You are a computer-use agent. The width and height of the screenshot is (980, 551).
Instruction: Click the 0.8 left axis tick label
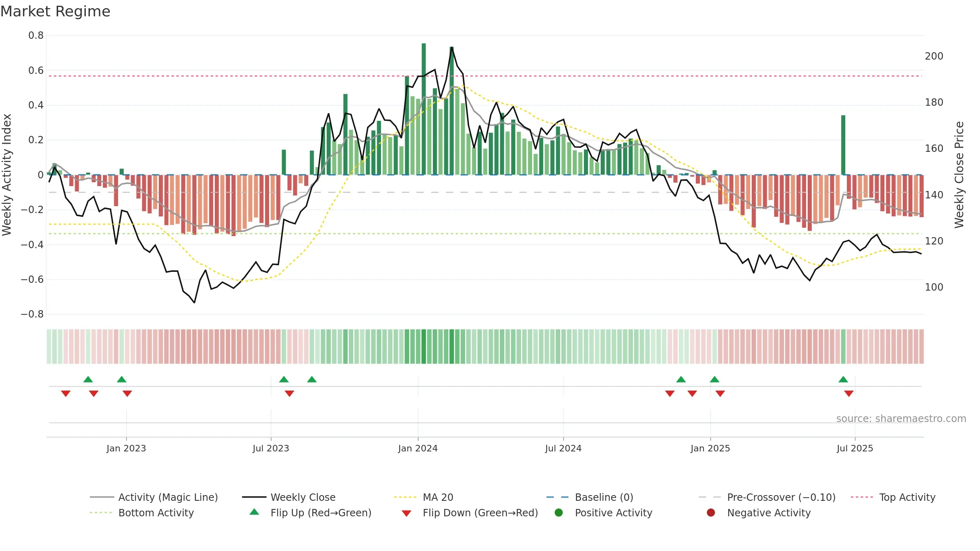pyautogui.click(x=36, y=36)
